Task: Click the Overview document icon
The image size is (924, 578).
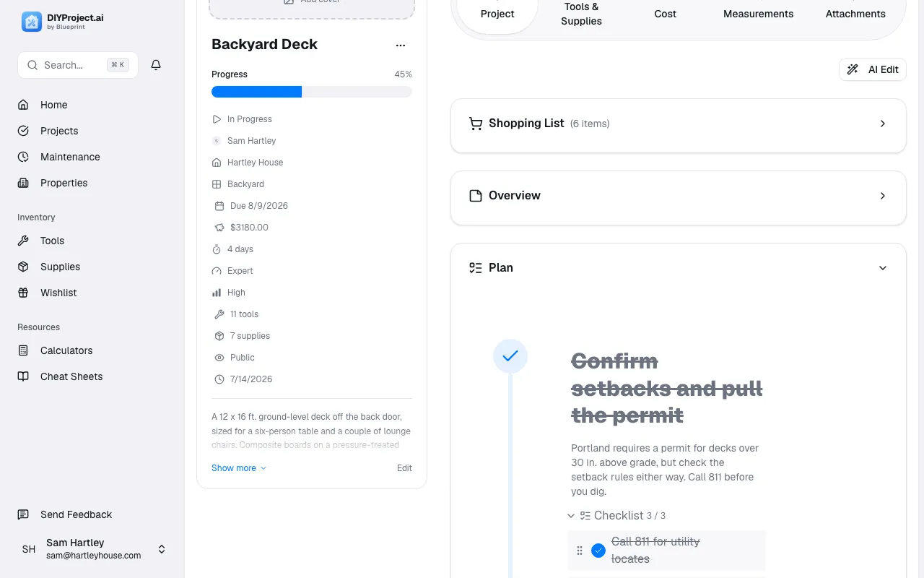Action: (476, 196)
